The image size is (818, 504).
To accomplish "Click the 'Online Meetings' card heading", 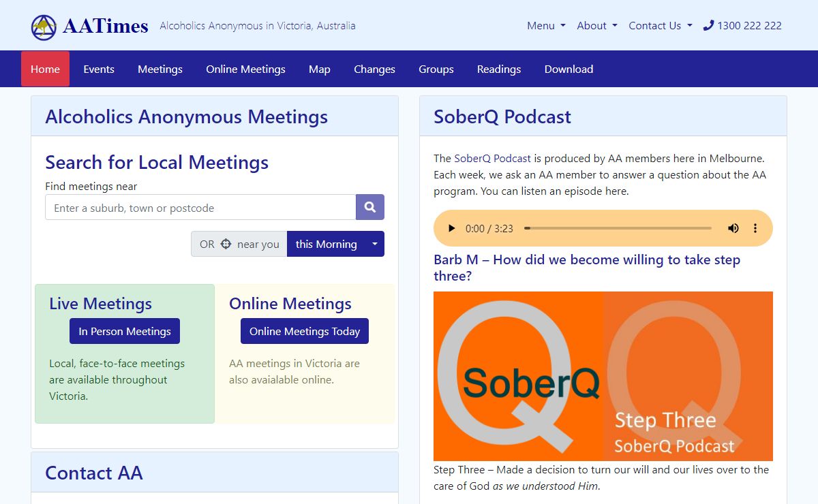I will click(x=290, y=304).
